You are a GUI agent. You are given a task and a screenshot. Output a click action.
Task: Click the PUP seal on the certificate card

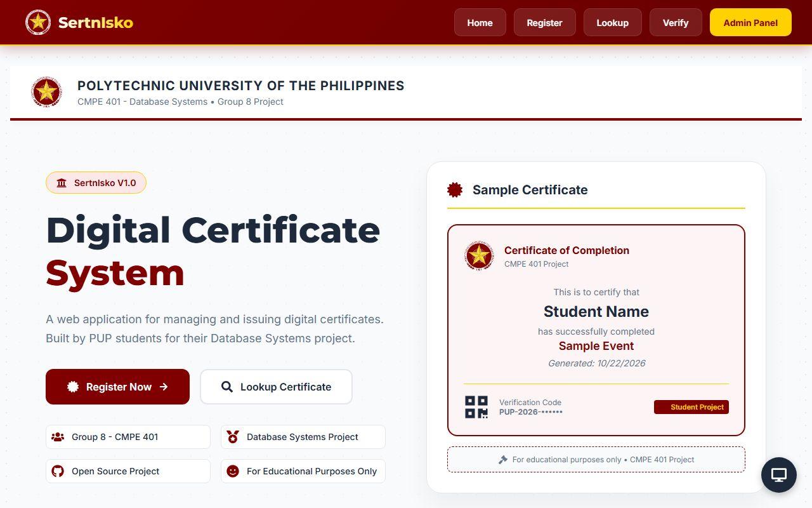pyautogui.click(x=479, y=256)
